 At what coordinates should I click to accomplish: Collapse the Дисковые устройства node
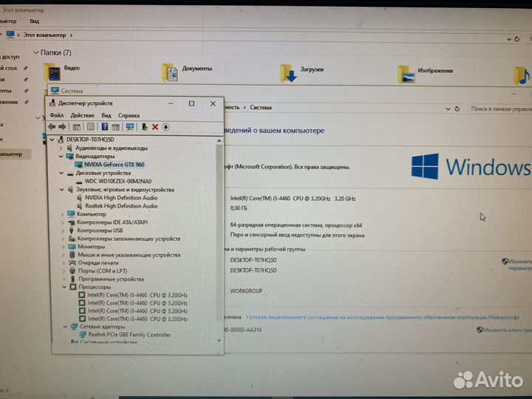(x=61, y=173)
